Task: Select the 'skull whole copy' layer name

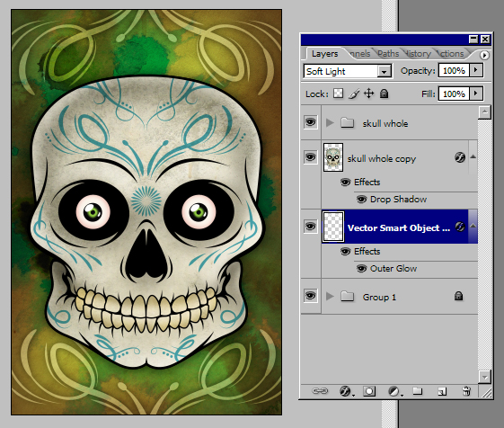Action: [x=382, y=158]
